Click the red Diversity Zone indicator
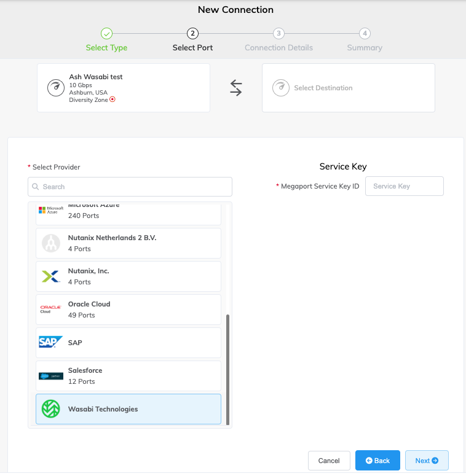Screen dimensions: 466x476 click(113, 99)
